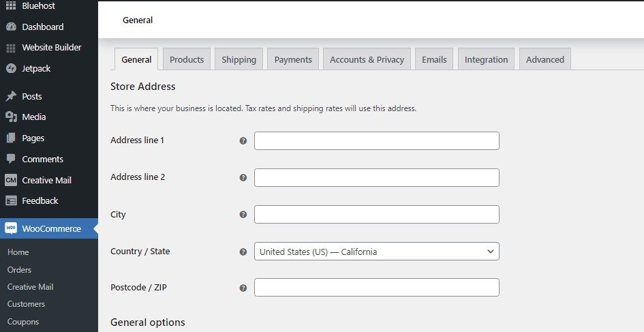The width and height of the screenshot is (644, 332).
Task: Open the Shipping settings tab
Action: tap(239, 59)
